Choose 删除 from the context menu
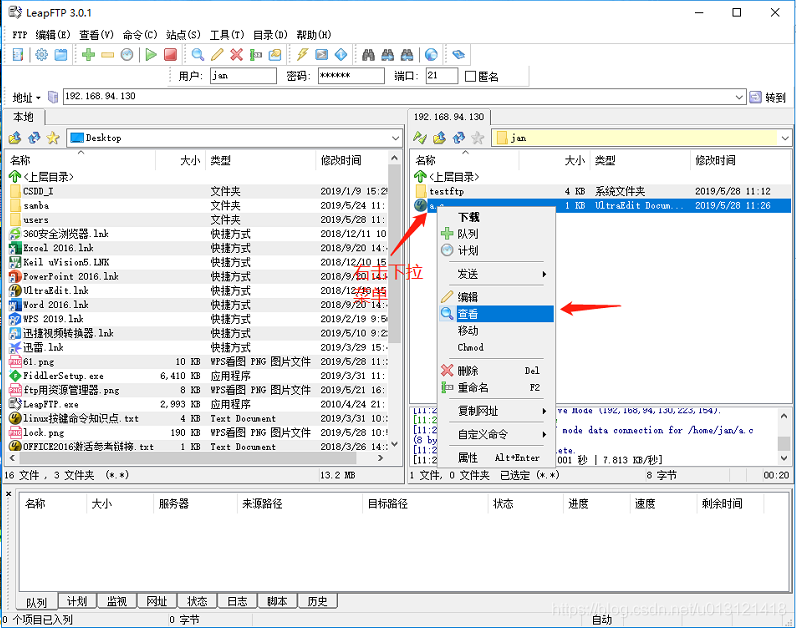Image resolution: width=796 pixels, height=628 pixels. pos(496,371)
